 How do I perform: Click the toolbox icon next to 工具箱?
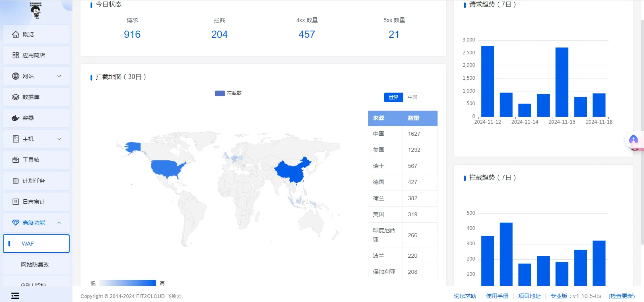click(16, 160)
